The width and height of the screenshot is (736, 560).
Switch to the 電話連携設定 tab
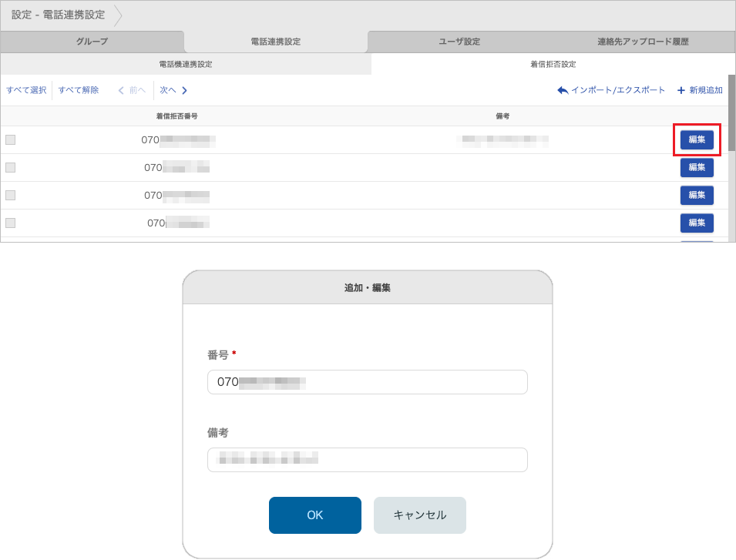point(276,42)
